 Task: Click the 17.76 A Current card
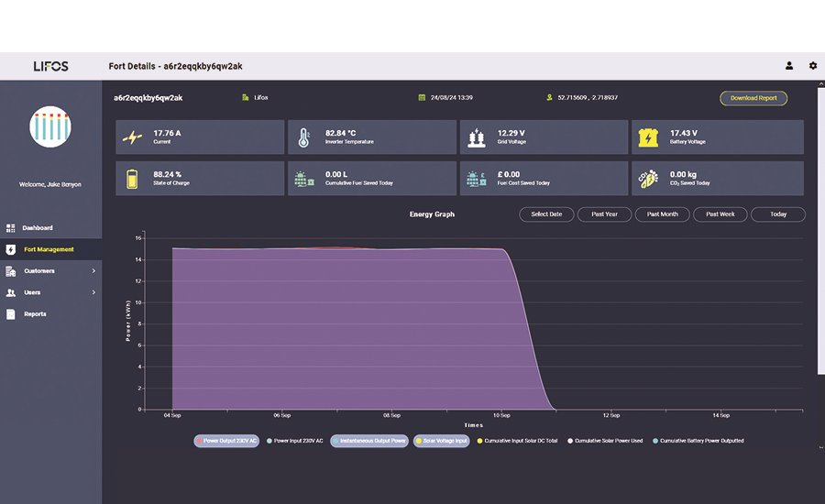tap(200, 137)
